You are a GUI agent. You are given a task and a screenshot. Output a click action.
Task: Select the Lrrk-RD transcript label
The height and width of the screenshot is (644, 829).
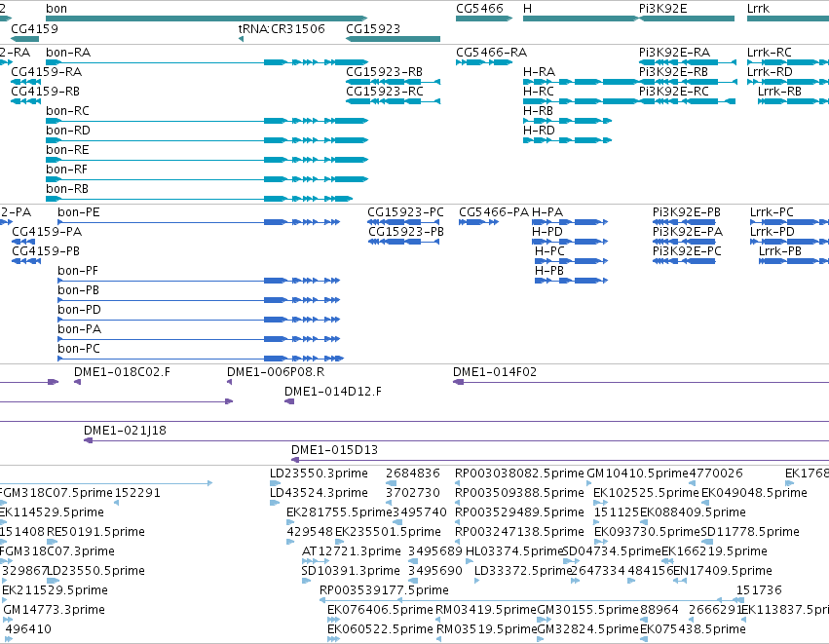[x=770, y=72]
